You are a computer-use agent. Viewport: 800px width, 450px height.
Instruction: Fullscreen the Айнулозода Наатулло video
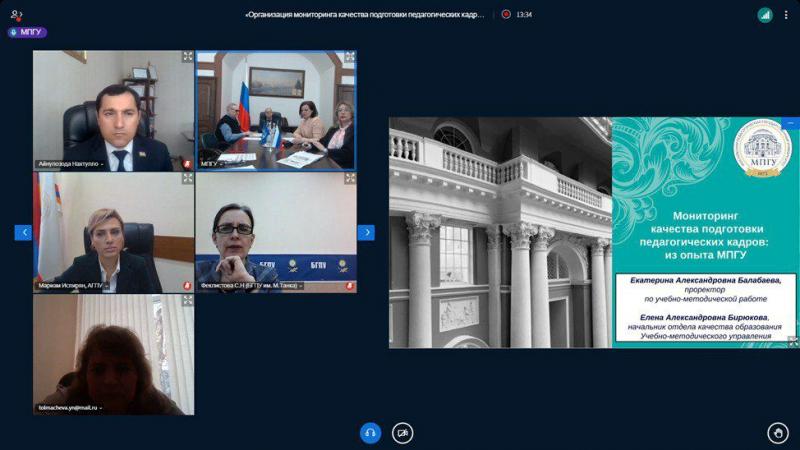click(x=188, y=57)
